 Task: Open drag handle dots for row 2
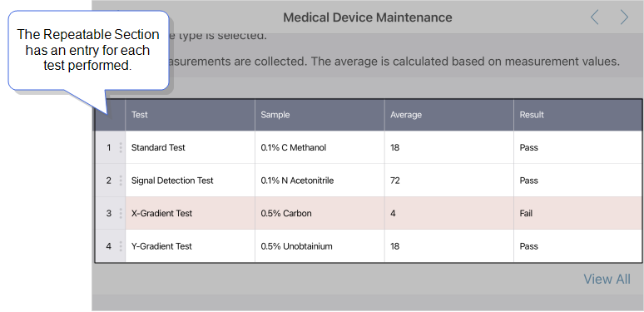click(x=121, y=181)
